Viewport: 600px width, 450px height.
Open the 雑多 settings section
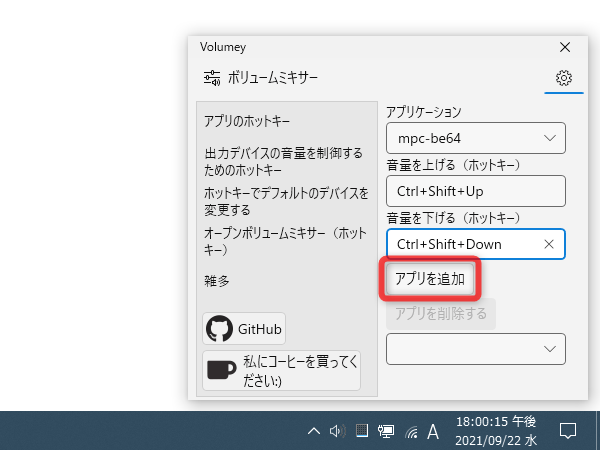pos(217,281)
